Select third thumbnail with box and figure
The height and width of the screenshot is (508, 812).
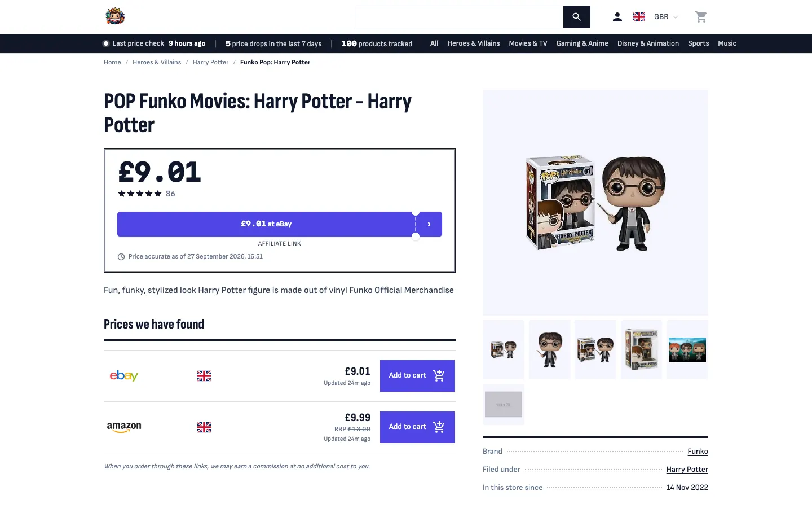click(x=595, y=349)
